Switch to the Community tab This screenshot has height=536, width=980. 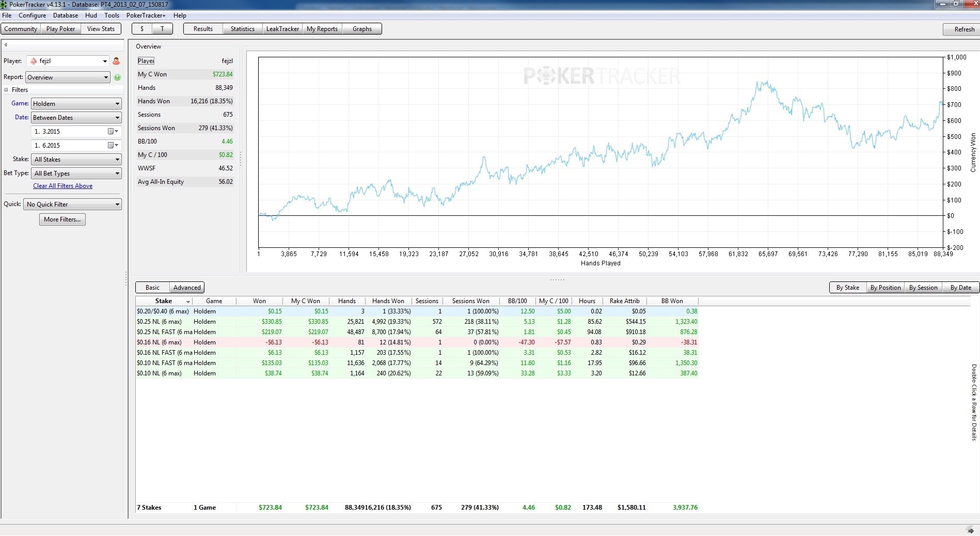(21, 29)
